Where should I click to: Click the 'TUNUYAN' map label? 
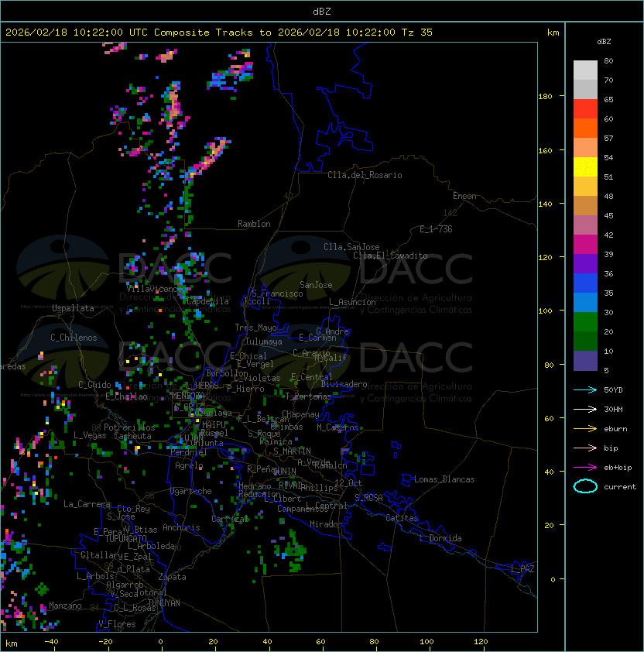(x=164, y=603)
